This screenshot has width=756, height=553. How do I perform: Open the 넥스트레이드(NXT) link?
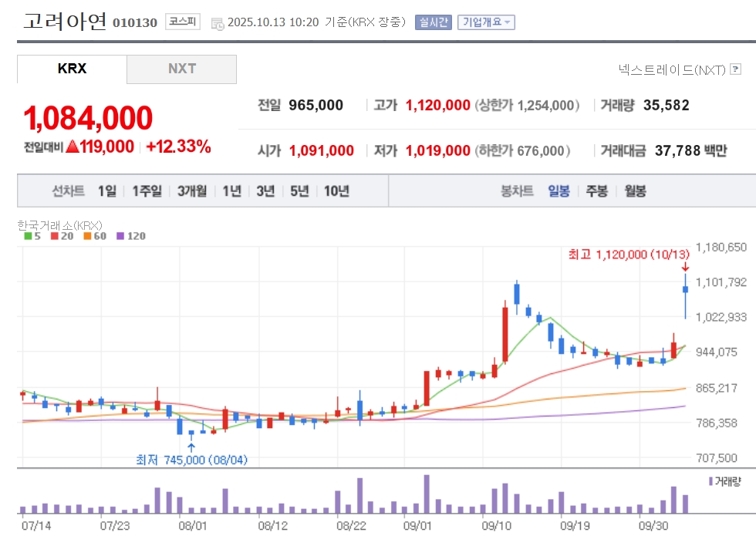672,70
